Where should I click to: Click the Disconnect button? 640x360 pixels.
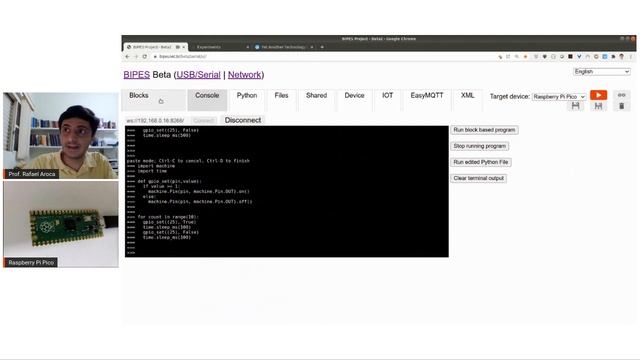point(243,120)
